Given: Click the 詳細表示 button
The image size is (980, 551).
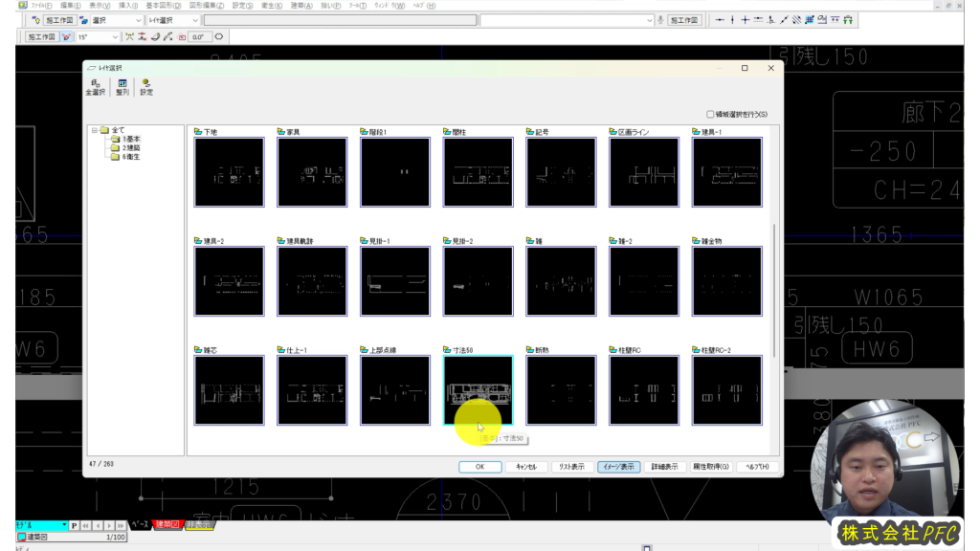Looking at the screenshot, I should pyautogui.click(x=664, y=467).
